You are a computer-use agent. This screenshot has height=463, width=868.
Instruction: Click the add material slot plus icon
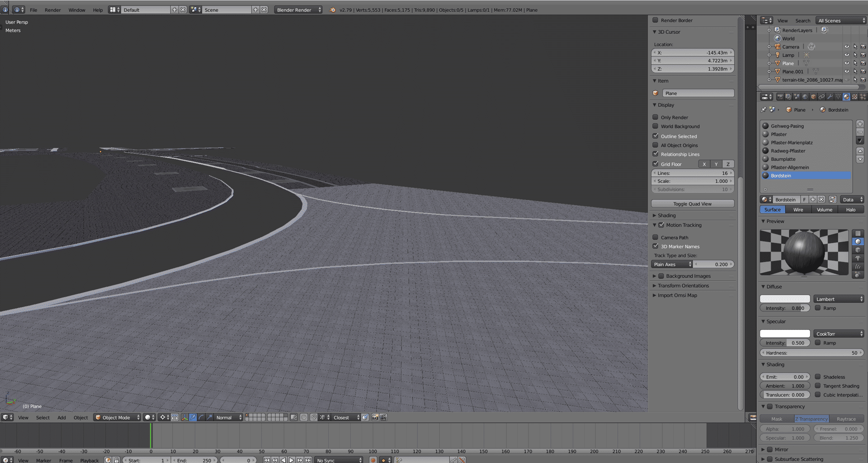point(860,124)
